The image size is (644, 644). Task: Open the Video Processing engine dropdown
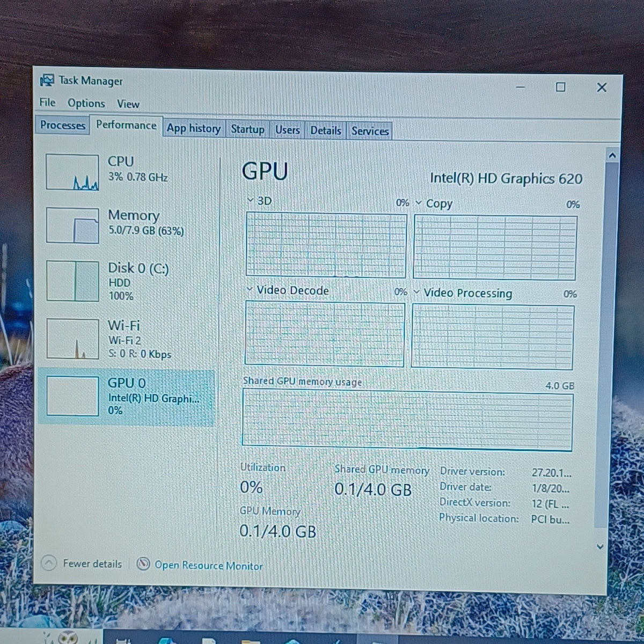417,292
